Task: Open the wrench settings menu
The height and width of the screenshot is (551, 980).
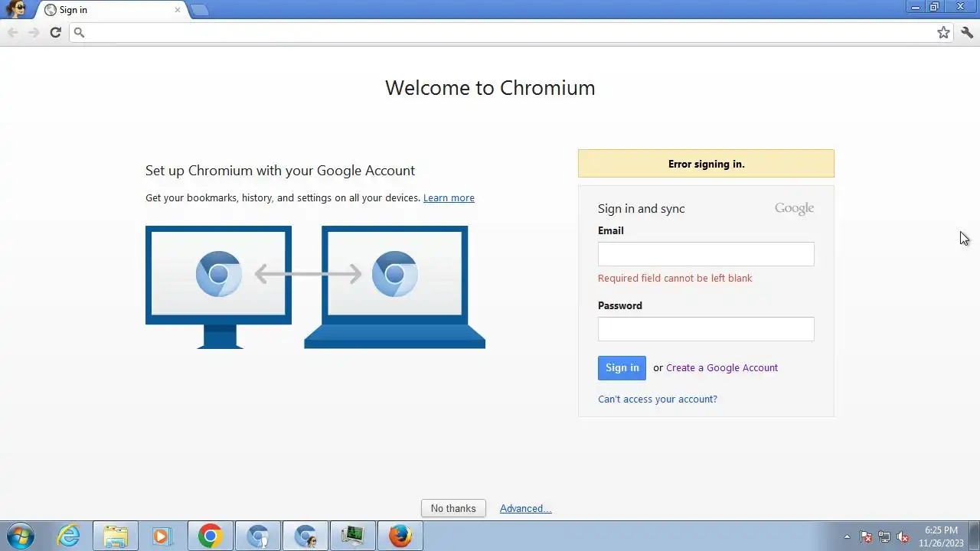Action: 967,32
